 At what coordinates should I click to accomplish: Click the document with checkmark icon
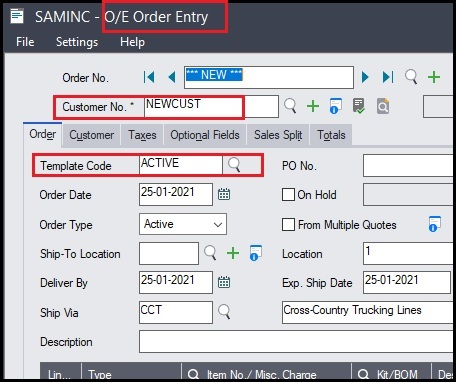(359, 106)
